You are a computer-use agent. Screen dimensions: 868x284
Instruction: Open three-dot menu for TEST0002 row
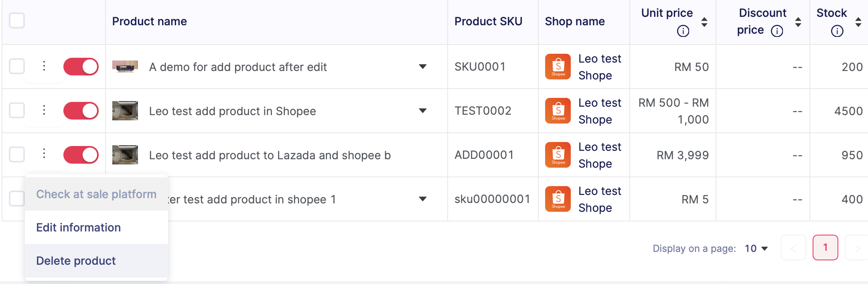44,110
